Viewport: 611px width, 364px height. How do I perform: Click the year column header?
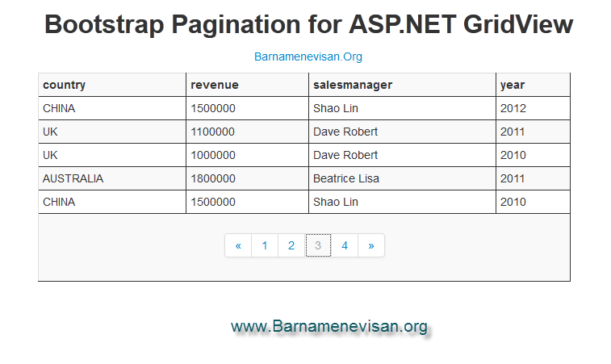[x=513, y=85]
